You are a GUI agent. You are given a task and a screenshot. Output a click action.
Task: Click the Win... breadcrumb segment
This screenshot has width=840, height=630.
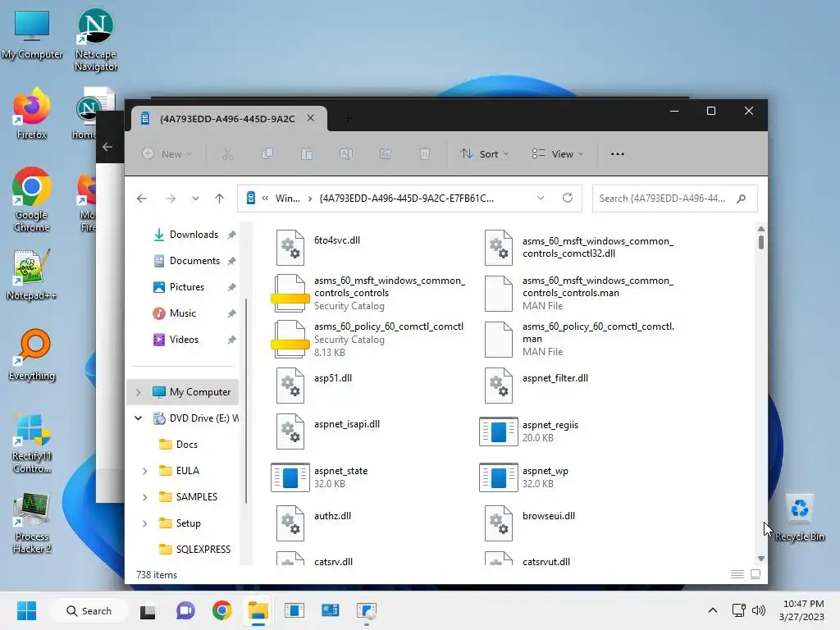(288, 199)
